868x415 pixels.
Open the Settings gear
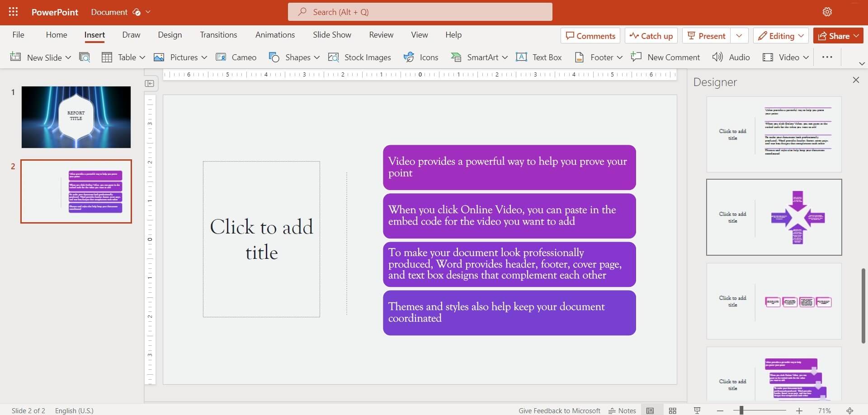[827, 12]
